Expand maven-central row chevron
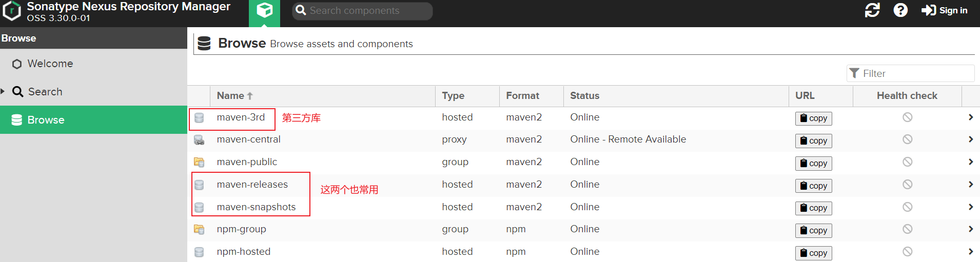 (970, 139)
